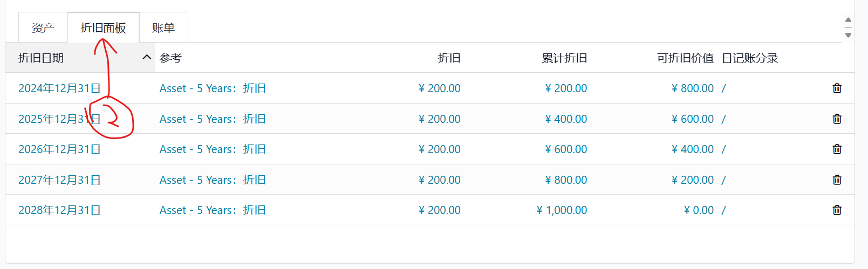Click the 日记账分录 column header
The width and height of the screenshot is (868, 269).
coord(750,58)
